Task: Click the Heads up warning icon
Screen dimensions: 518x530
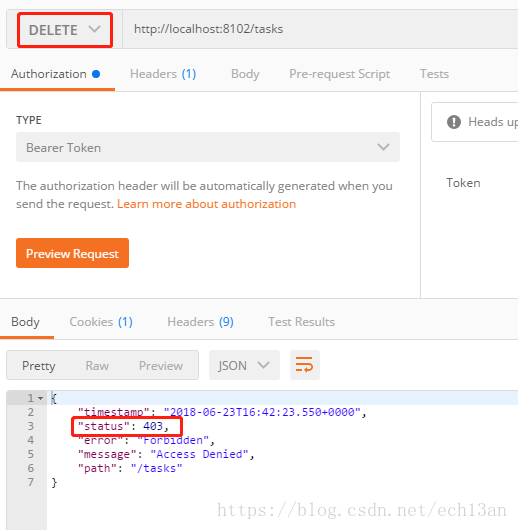Action: [x=454, y=122]
